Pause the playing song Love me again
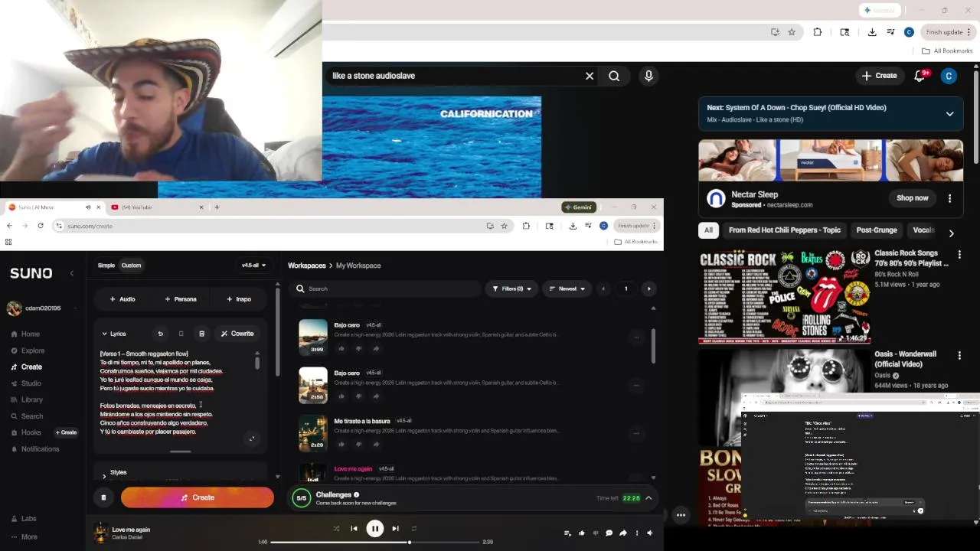 tap(374, 528)
